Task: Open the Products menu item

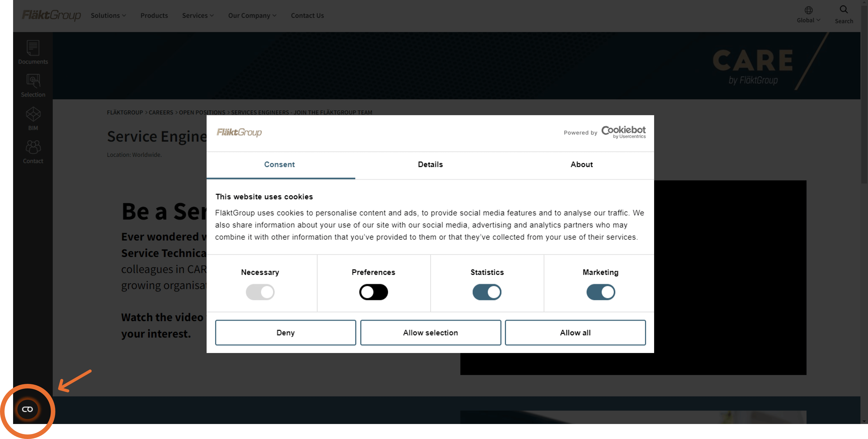Action: point(154,15)
